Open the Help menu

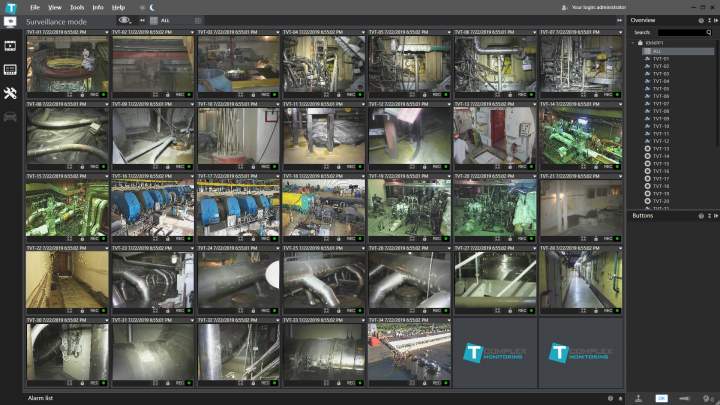click(118, 7)
